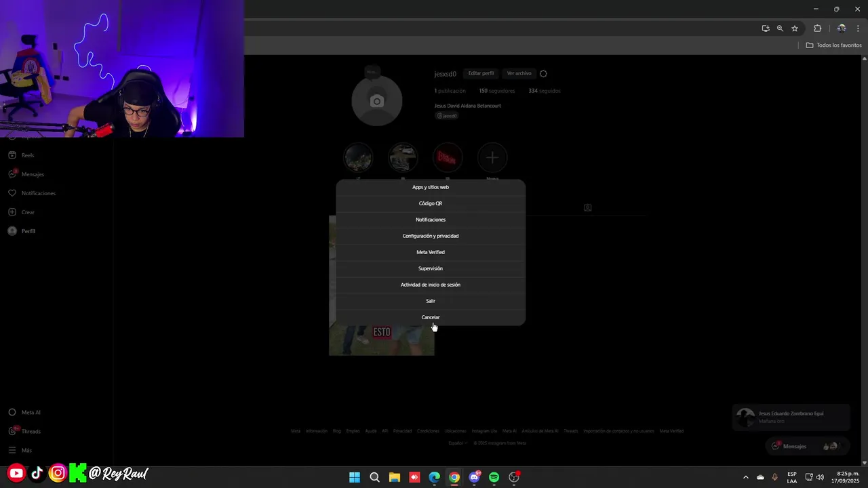
Task: Open the Chrome extensions puzzle icon
Action: point(817,28)
